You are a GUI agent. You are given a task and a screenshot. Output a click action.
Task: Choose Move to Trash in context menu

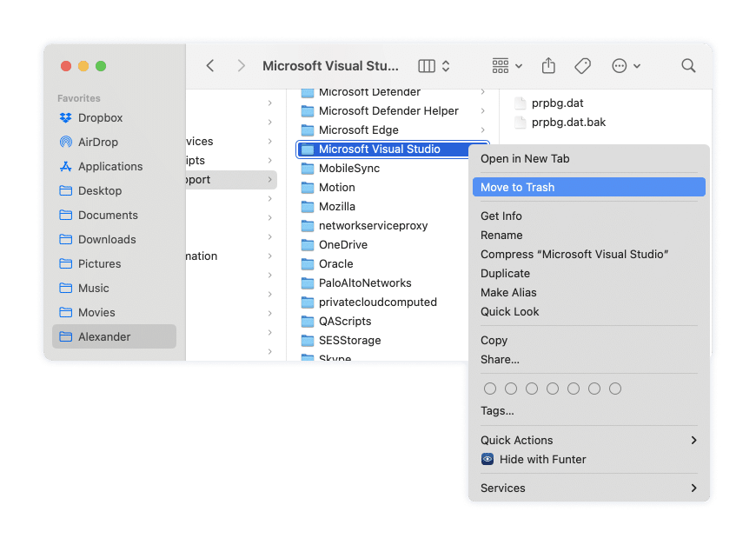588,187
